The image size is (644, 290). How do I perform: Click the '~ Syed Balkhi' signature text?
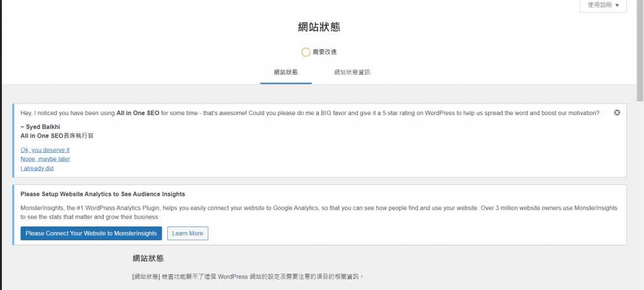40,126
